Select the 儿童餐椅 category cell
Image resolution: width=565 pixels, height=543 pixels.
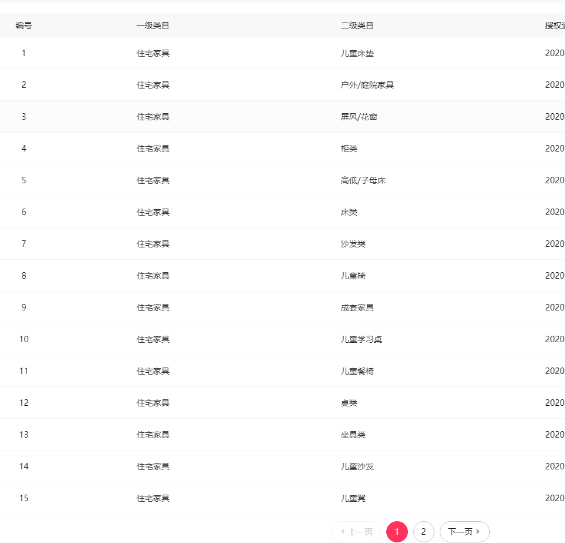click(x=357, y=371)
